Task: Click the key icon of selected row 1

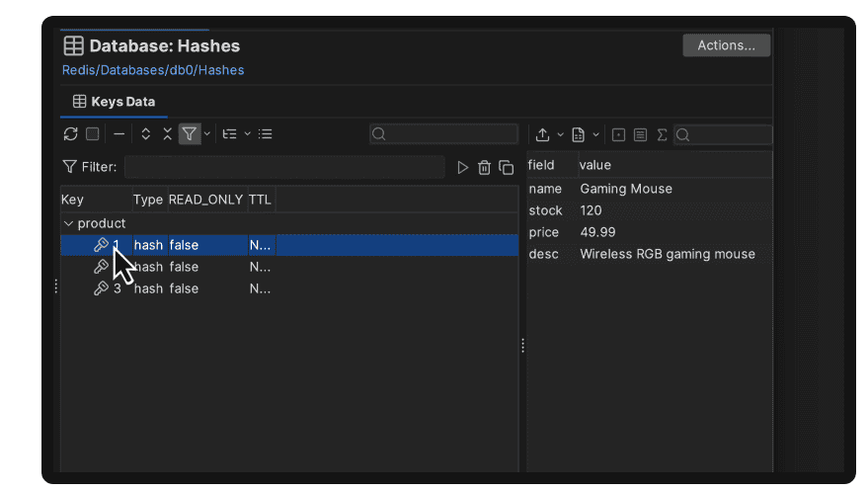Action: click(101, 245)
